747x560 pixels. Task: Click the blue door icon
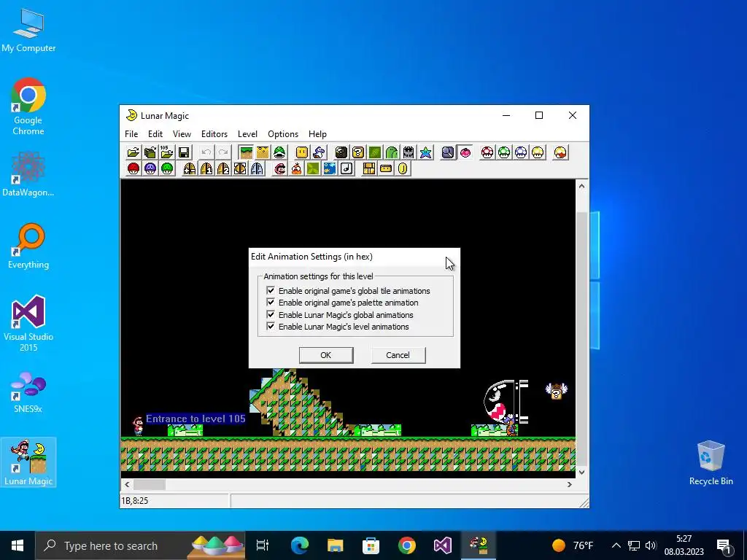click(x=257, y=168)
